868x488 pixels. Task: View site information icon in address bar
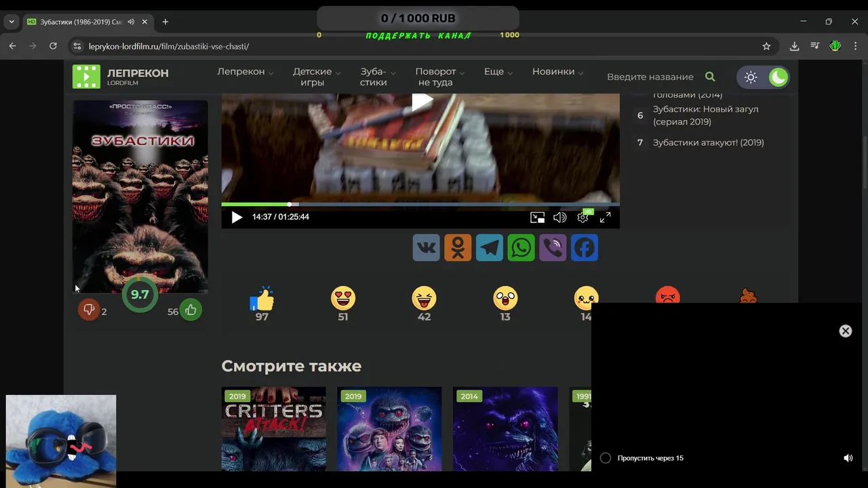click(x=77, y=46)
